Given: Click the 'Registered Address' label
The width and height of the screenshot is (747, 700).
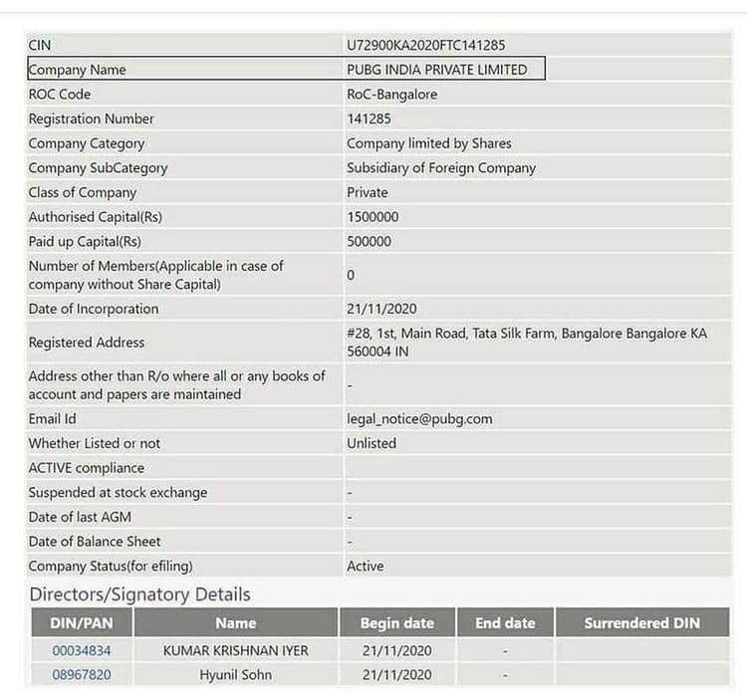Looking at the screenshot, I should (x=87, y=343).
